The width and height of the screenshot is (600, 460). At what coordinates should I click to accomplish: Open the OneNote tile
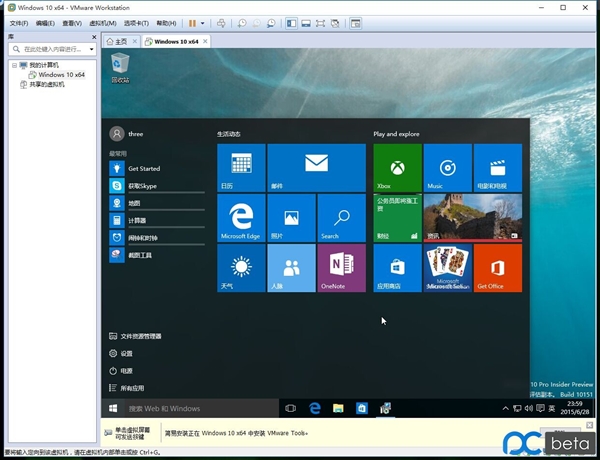point(341,268)
